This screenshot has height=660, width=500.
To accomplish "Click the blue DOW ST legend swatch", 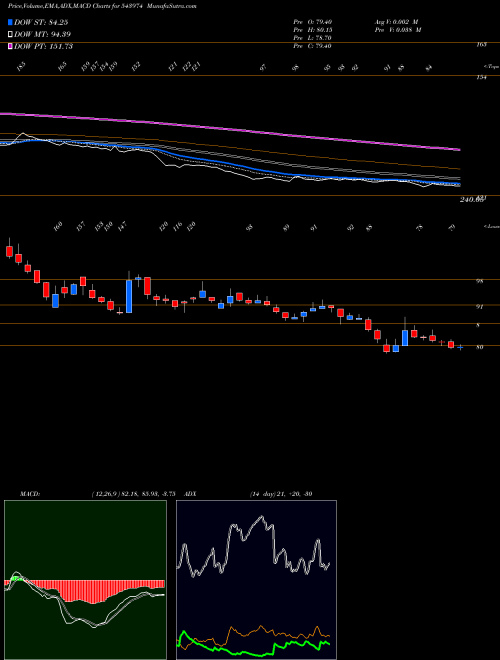I will 10,22.
